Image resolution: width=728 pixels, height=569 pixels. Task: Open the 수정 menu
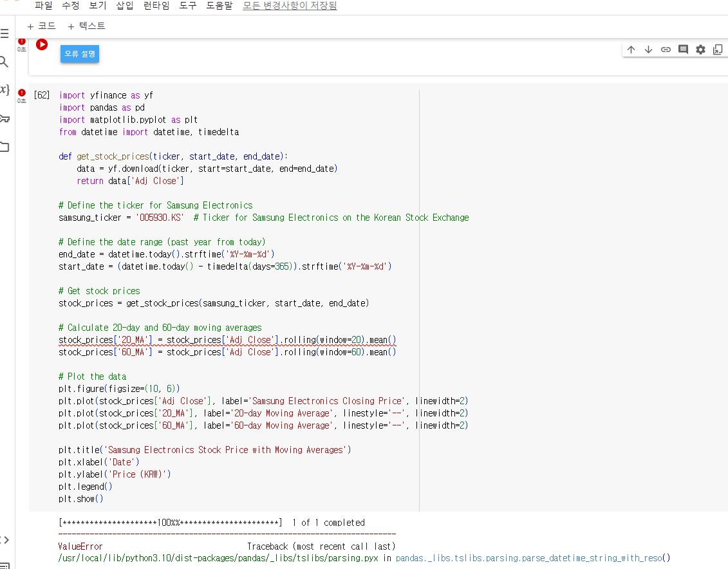(x=71, y=6)
